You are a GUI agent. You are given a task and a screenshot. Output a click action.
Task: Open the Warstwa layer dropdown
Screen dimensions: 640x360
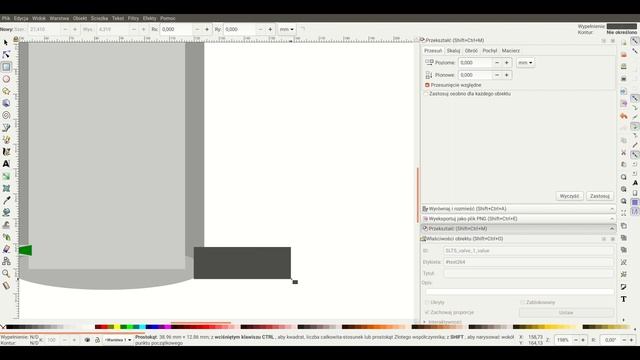pyautogui.click(x=118, y=340)
